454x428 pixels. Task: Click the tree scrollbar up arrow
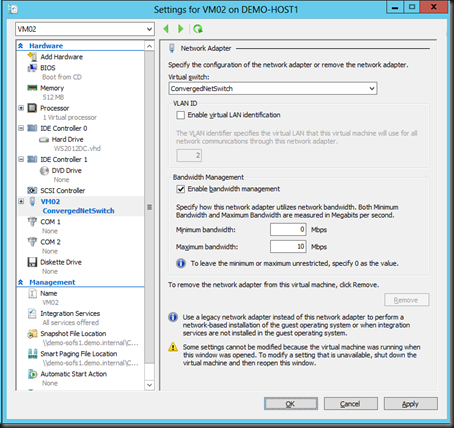(x=149, y=46)
